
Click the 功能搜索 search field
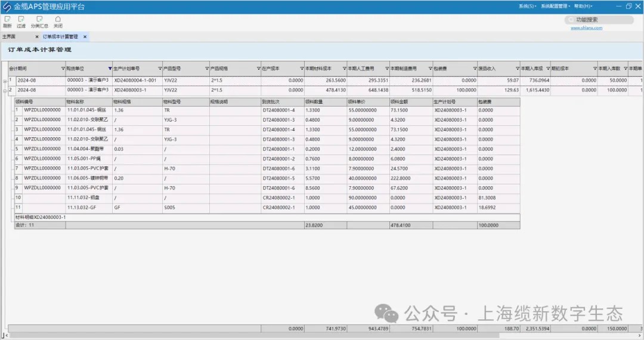click(601, 20)
